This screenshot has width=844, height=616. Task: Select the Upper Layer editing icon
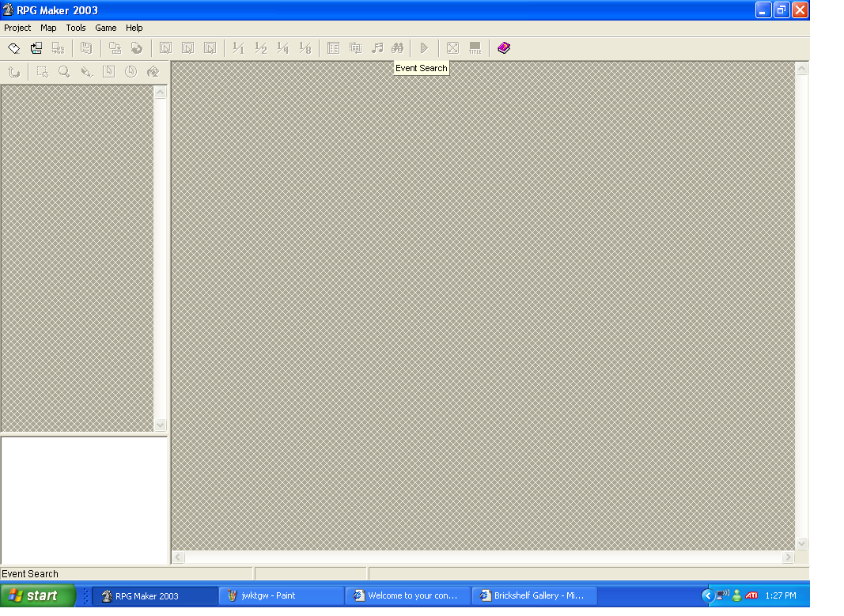pos(187,48)
